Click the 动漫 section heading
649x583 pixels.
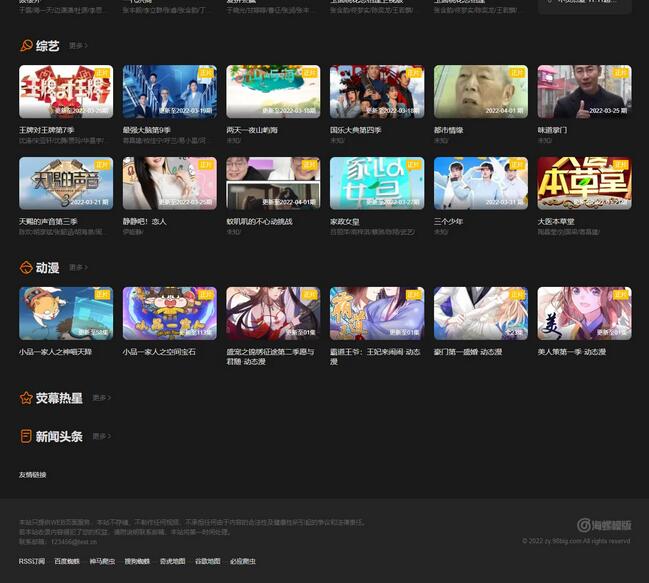click(48, 268)
